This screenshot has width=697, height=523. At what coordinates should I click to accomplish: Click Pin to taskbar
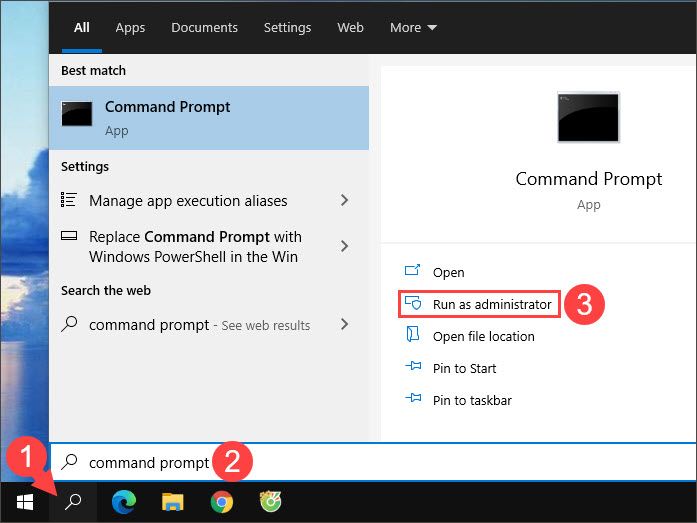coord(472,400)
